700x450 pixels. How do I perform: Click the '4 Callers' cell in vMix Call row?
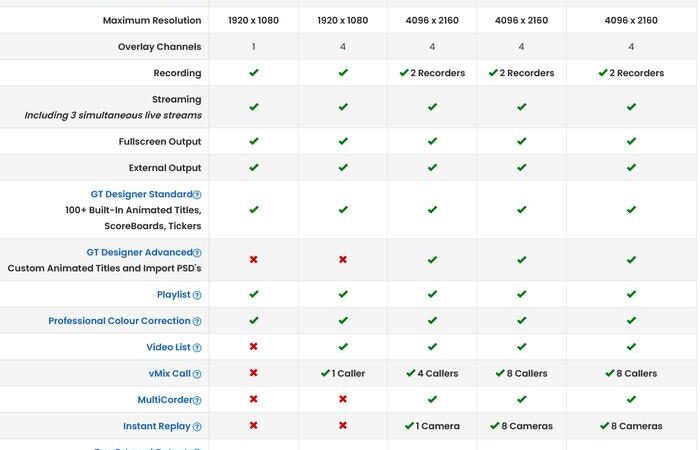[x=432, y=373]
